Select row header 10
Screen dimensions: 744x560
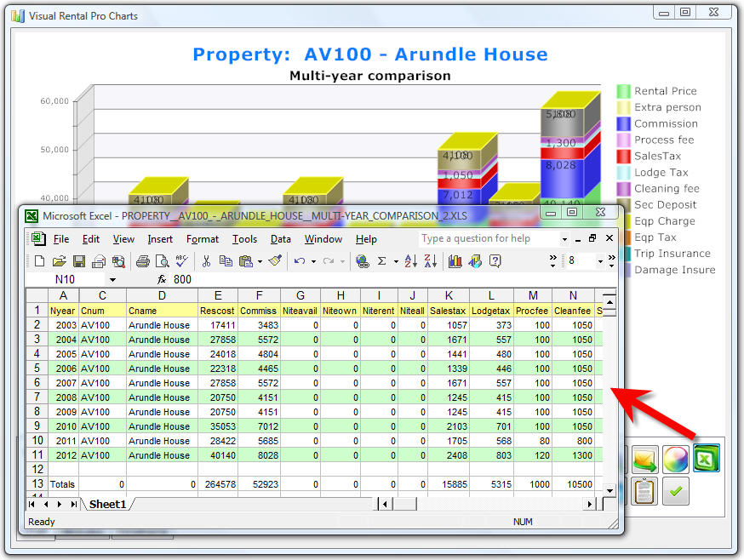37,440
